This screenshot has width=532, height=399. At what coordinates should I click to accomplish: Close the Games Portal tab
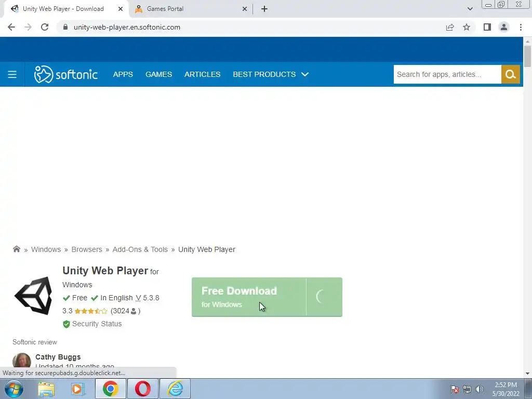click(245, 9)
